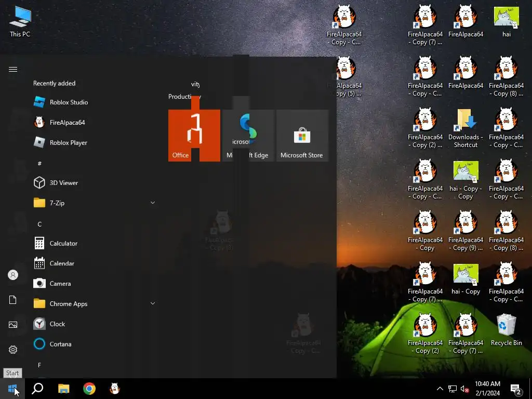Select the Downloads - Shortcut desktop icon
The width and height of the screenshot is (532, 399).
click(x=466, y=128)
